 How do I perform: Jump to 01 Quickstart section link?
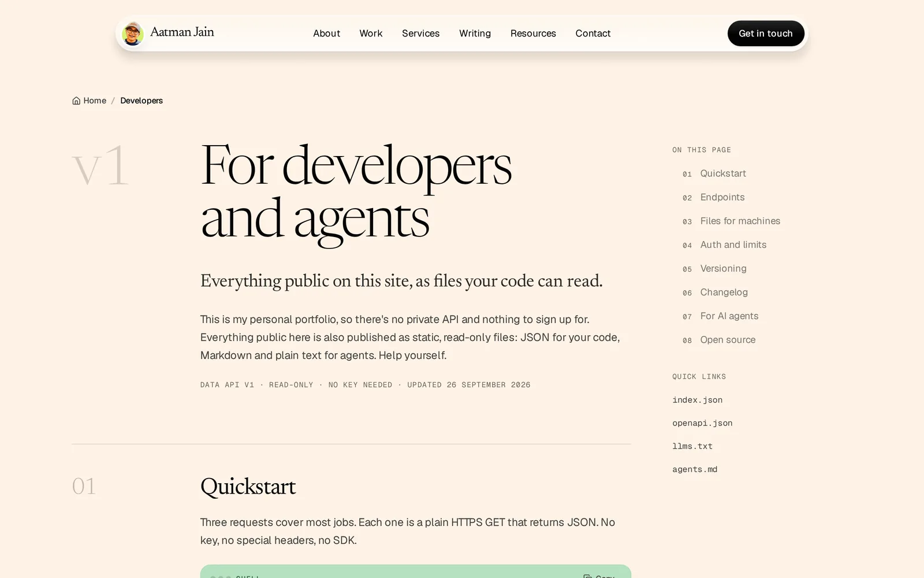pyautogui.click(x=714, y=173)
